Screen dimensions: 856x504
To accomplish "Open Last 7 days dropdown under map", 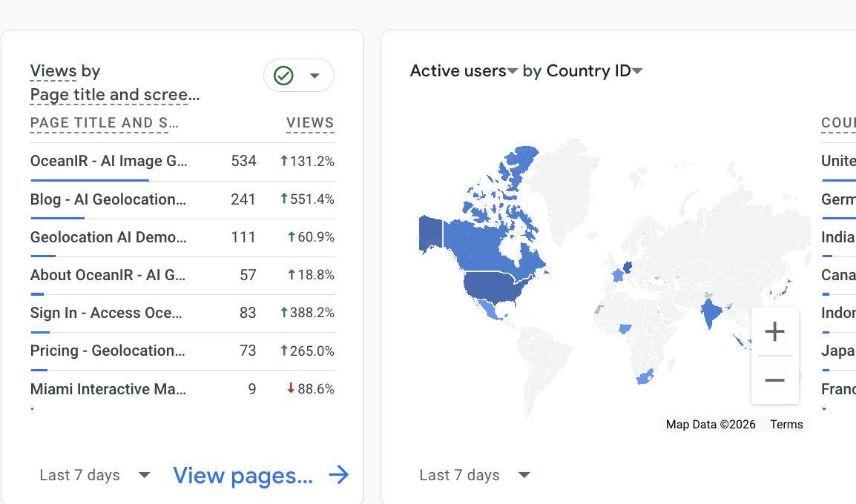I will (524, 475).
